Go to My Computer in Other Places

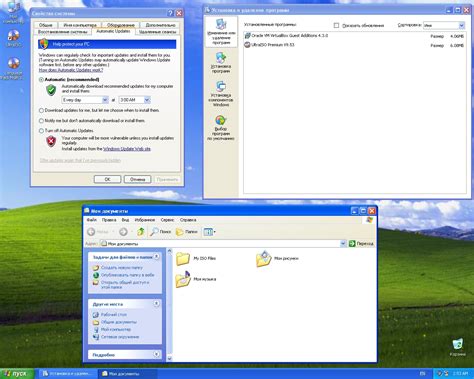[112, 329]
